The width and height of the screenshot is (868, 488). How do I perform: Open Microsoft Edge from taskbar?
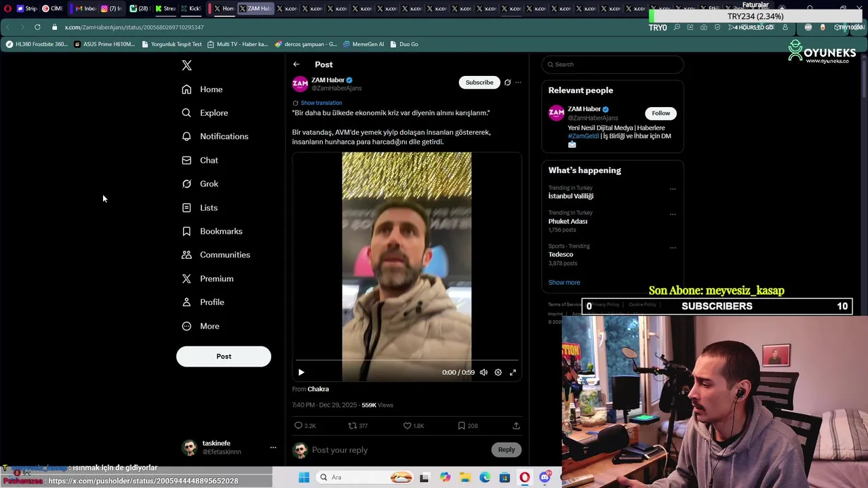point(485,477)
